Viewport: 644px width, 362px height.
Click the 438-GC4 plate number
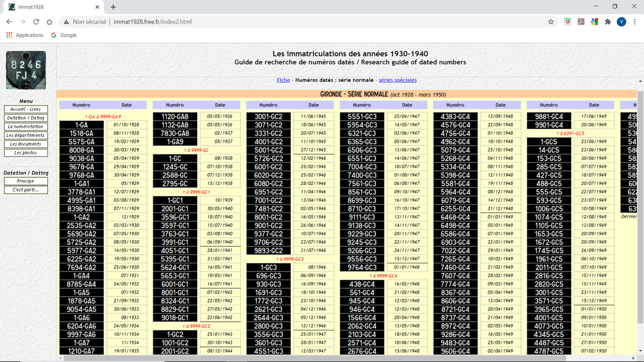362,284
